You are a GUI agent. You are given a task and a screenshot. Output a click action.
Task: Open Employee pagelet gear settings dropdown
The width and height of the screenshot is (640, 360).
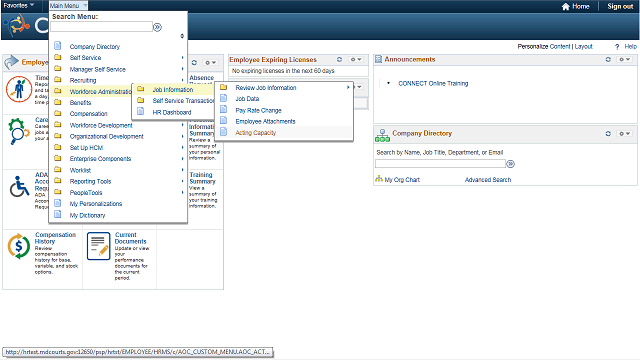pos(211,62)
